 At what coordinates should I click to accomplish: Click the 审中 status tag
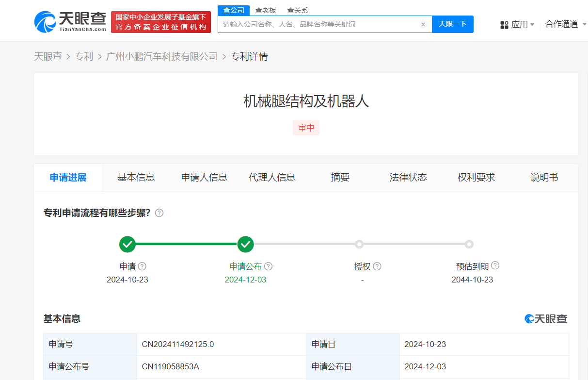click(x=306, y=128)
